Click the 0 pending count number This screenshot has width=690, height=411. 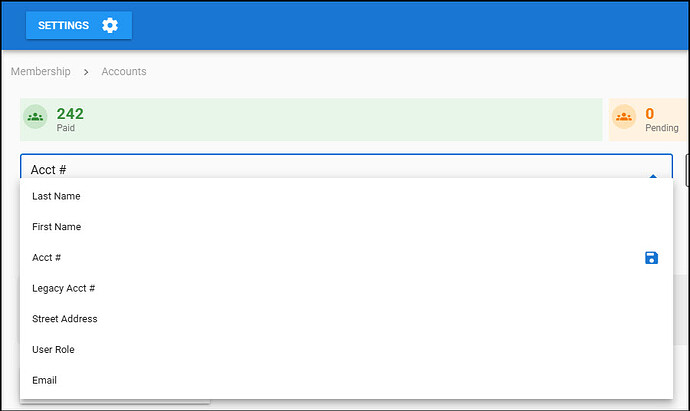pos(650,114)
